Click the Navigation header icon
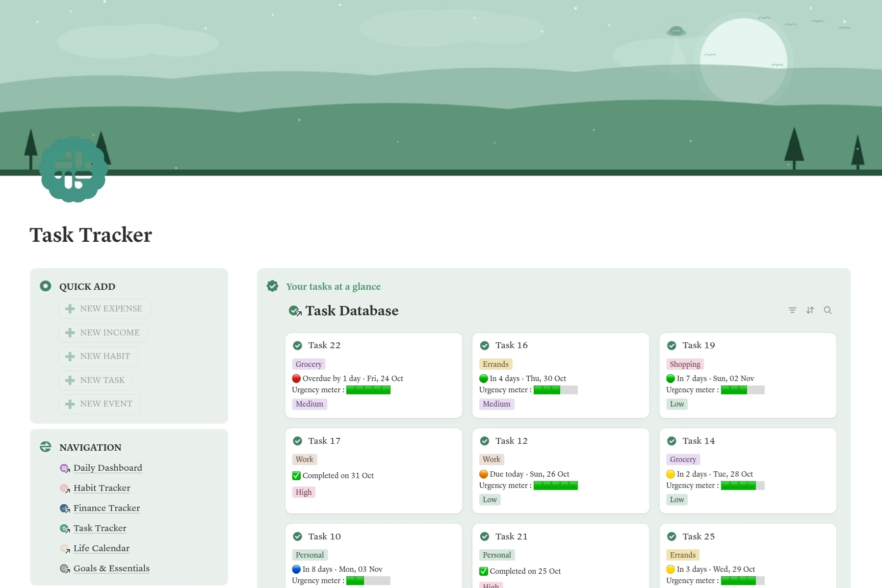 (46, 447)
